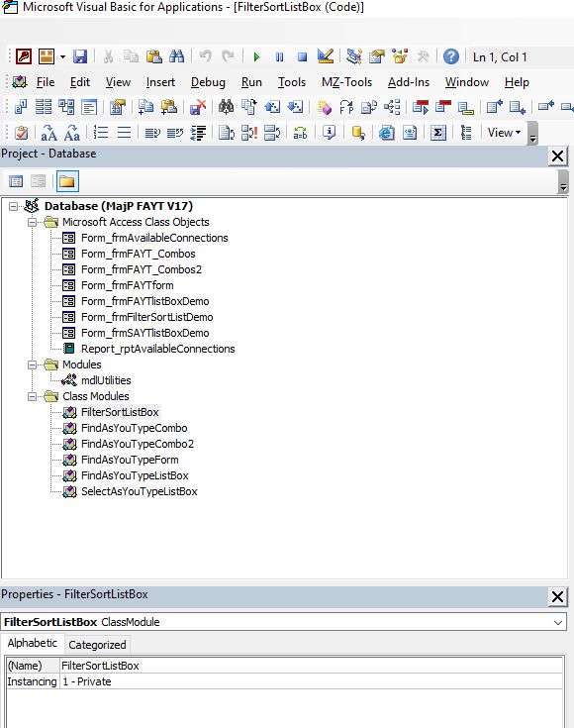Click the Insert Module icon
Viewport: 574px width, 728px height.
point(47,56)
